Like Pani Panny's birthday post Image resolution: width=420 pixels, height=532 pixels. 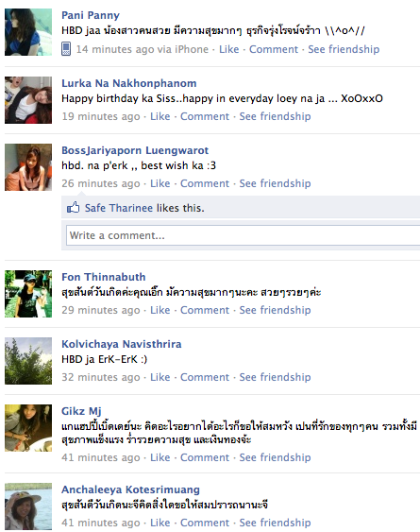pos(228,49)
